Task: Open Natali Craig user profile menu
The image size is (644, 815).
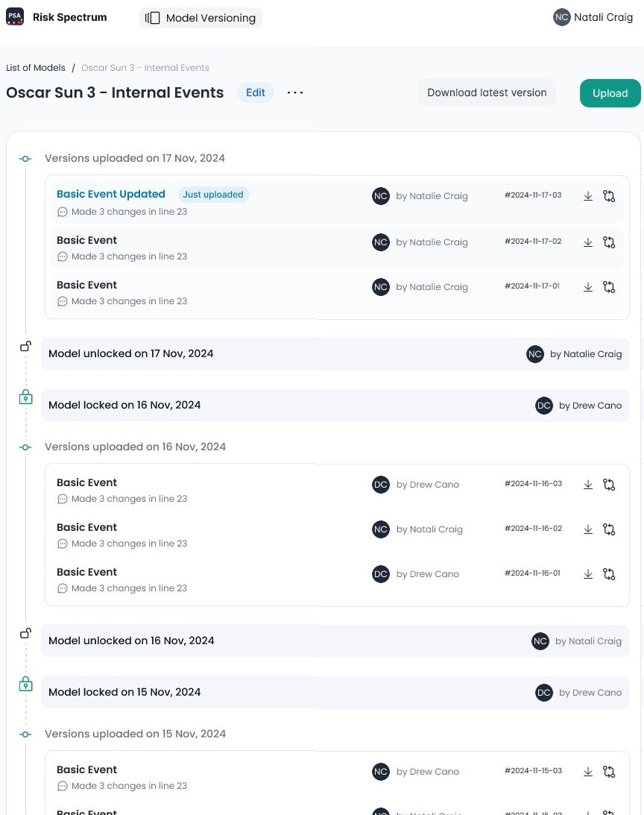Action: click(593, 17)
